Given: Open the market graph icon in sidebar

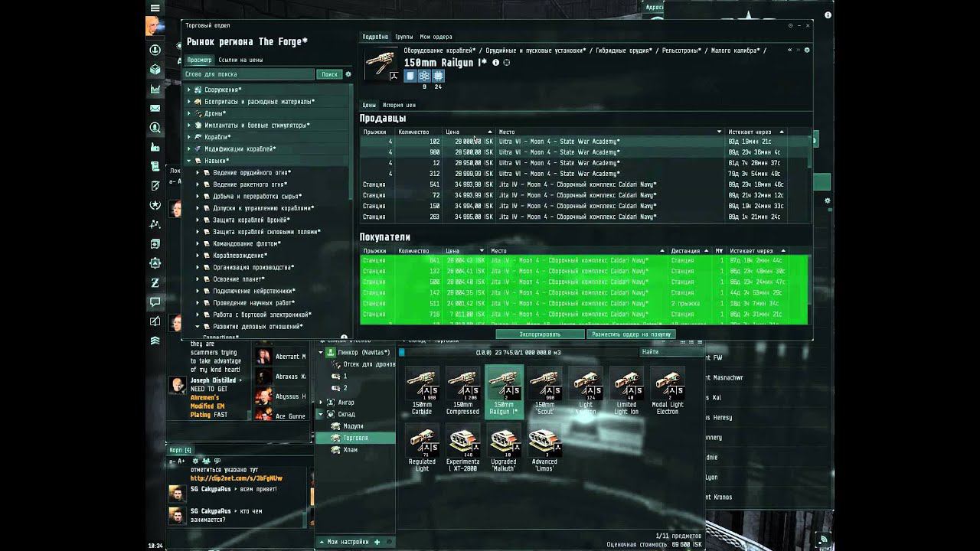Looking at the screenshot, I should point(155,89).
